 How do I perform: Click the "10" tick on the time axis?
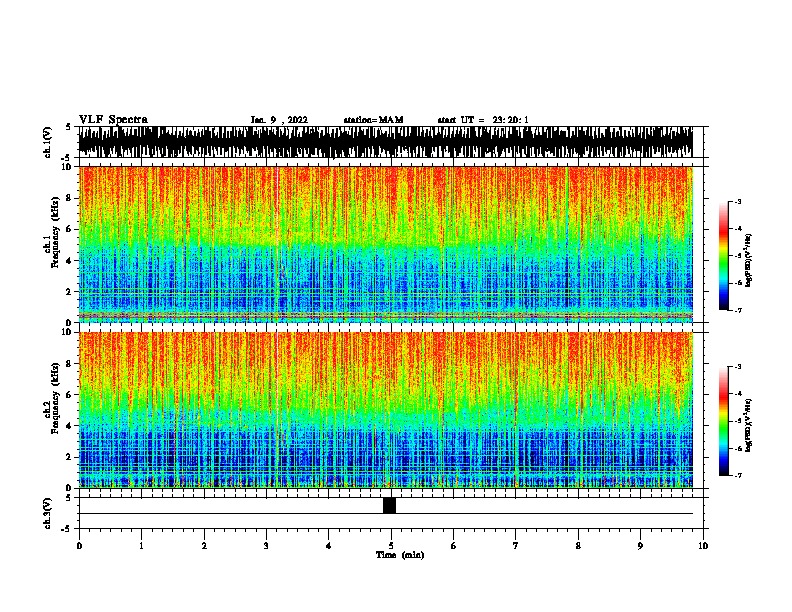703,546
